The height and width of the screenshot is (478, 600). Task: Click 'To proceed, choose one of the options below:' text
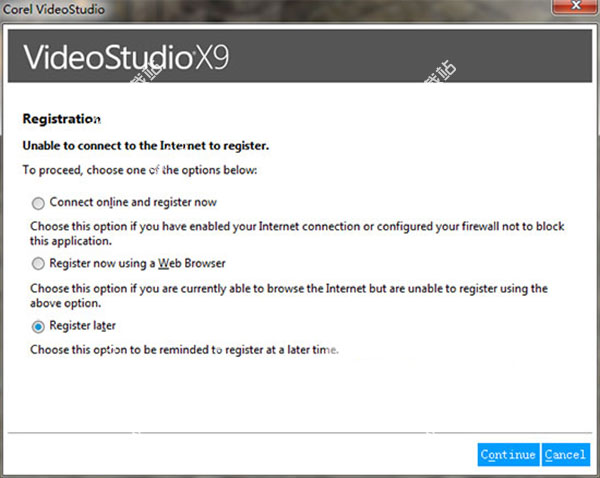coord(140,170)
